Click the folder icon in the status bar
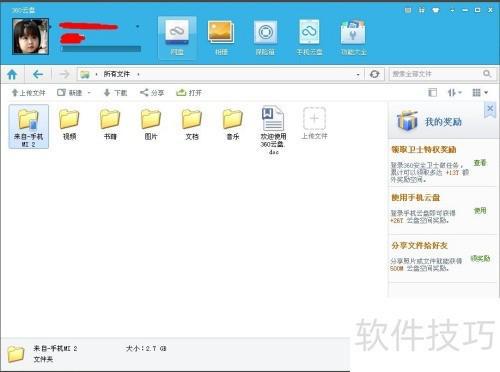The width and height of the screenshot is (500, 372). [16, 354]
